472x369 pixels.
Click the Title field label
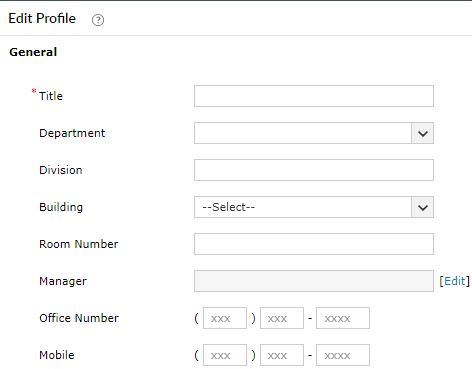[51, 96]
